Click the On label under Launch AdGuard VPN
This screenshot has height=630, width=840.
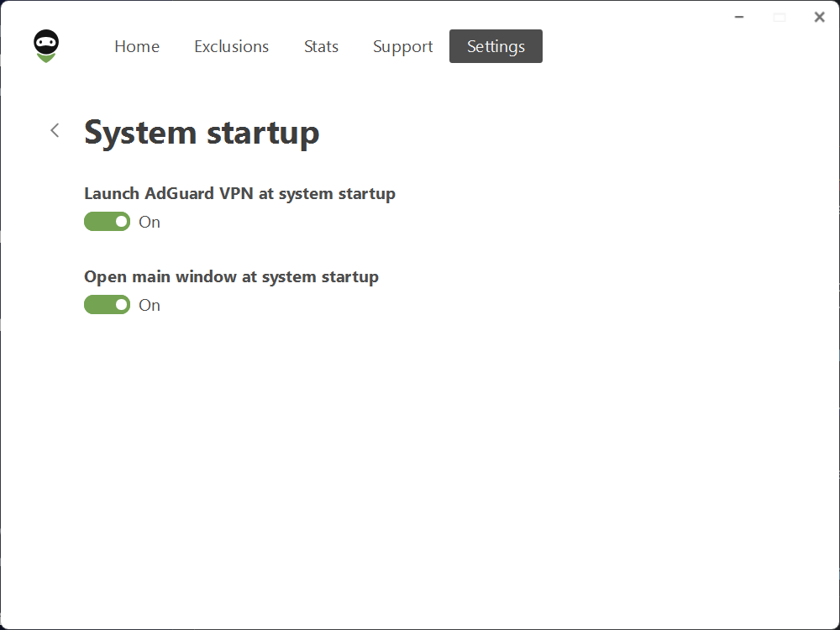150,222
